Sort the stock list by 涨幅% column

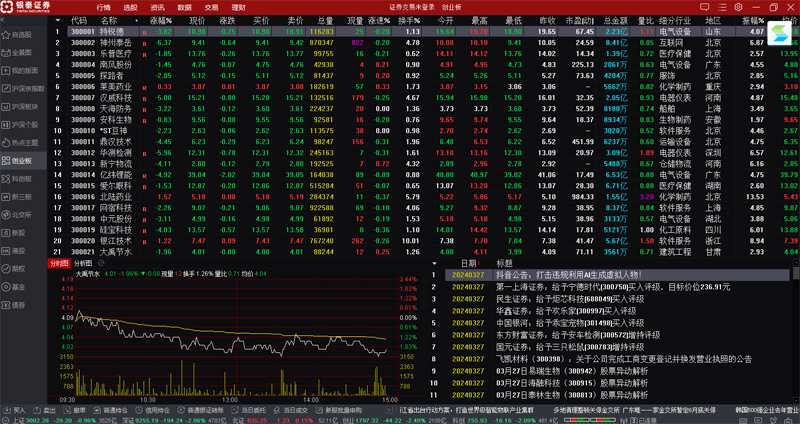[x=161, y=21]
